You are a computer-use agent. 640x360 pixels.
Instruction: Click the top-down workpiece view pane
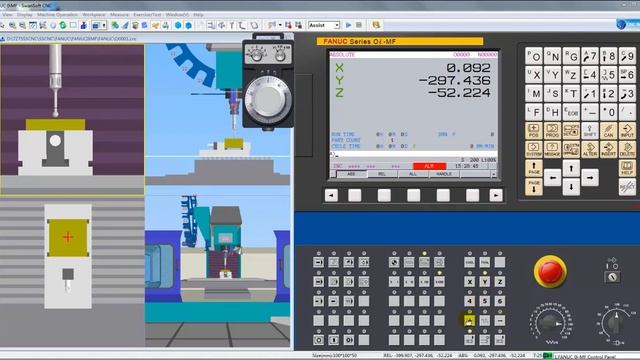click(x=72, y=272)
